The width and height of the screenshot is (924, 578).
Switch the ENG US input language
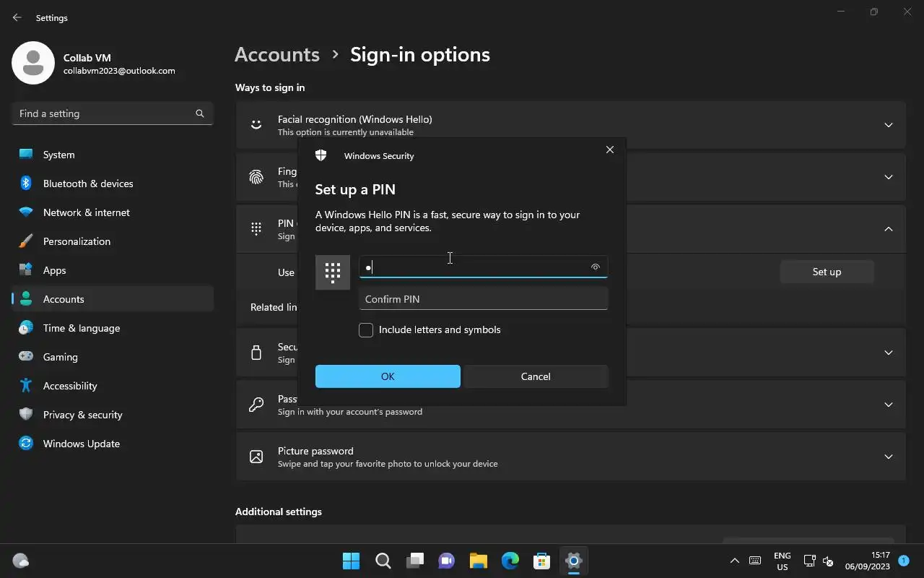click(x=782, y=561)
